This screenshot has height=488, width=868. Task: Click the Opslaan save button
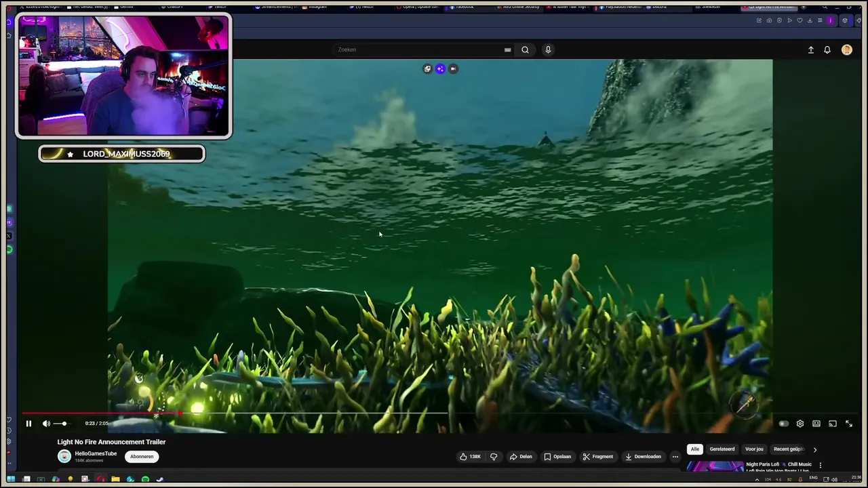pyautogui.click(x=557, y=456)
